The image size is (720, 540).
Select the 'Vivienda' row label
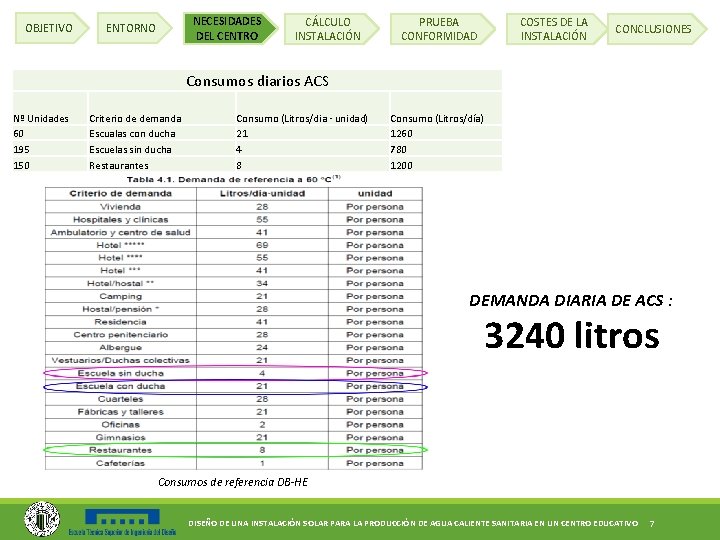tap(120, 207)
